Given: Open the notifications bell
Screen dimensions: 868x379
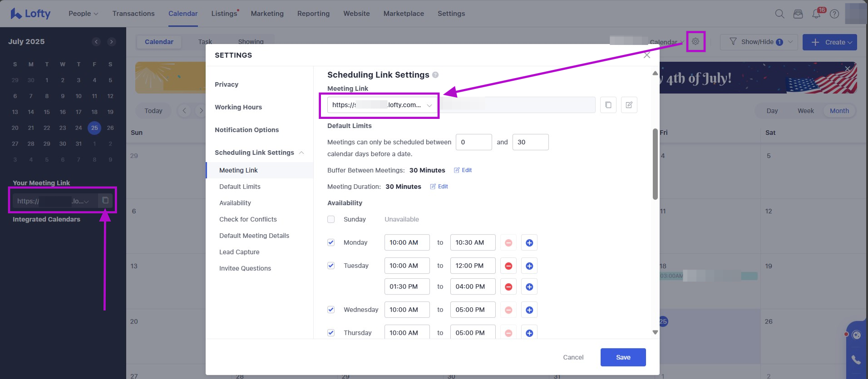Looking at the screenshot, I should click(x=816, y=14).
